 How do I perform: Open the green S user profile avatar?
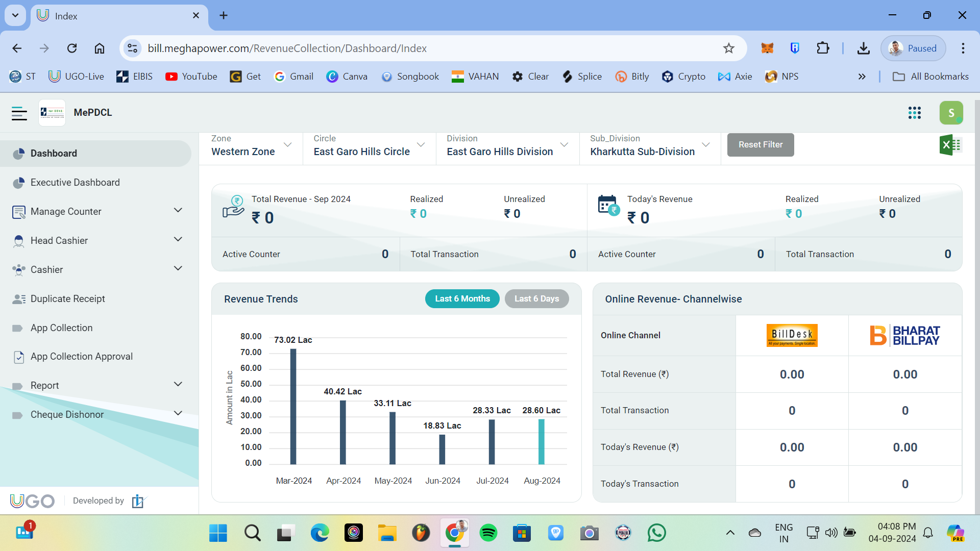click(951, 113)
